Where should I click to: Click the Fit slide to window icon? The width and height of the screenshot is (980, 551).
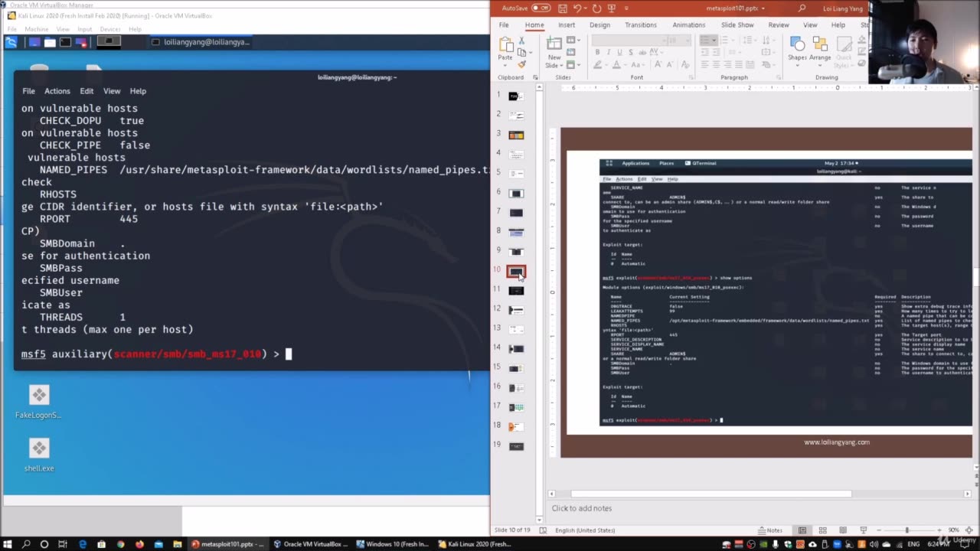pyautogui.click(x=969, y=530)
